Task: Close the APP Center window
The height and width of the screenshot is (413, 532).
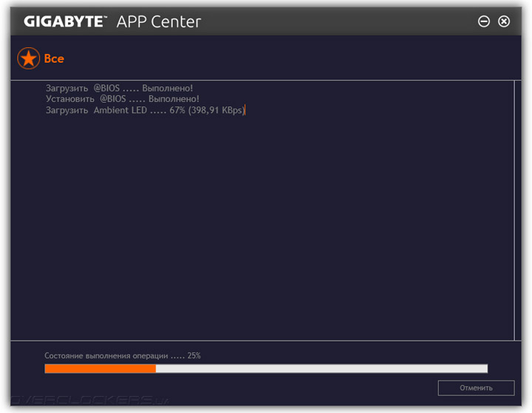Action: 504,21
